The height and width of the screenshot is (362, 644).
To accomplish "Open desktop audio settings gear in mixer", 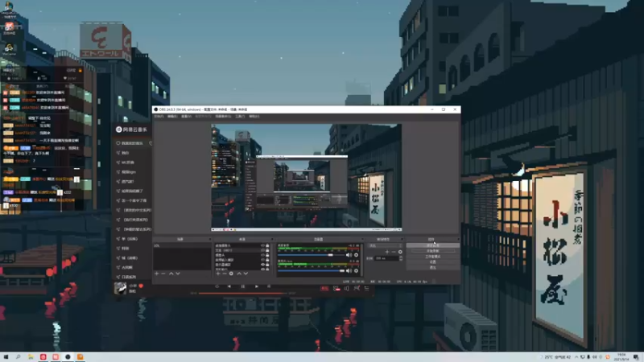I will point(356,255).
